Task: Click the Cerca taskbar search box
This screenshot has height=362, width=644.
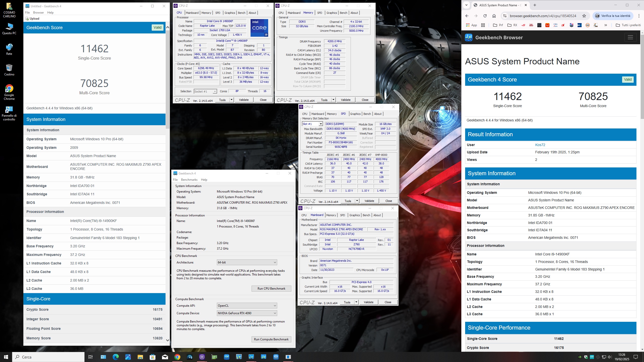Action: 48,357
